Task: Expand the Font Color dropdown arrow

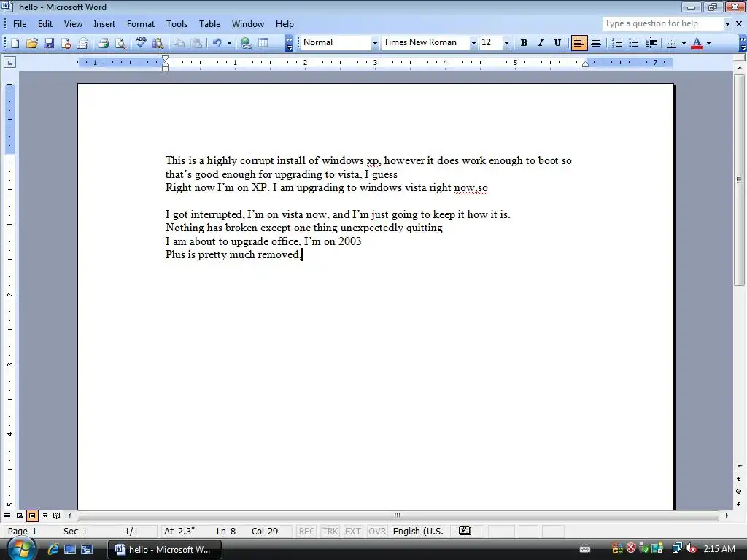Action: coord(708,43)
